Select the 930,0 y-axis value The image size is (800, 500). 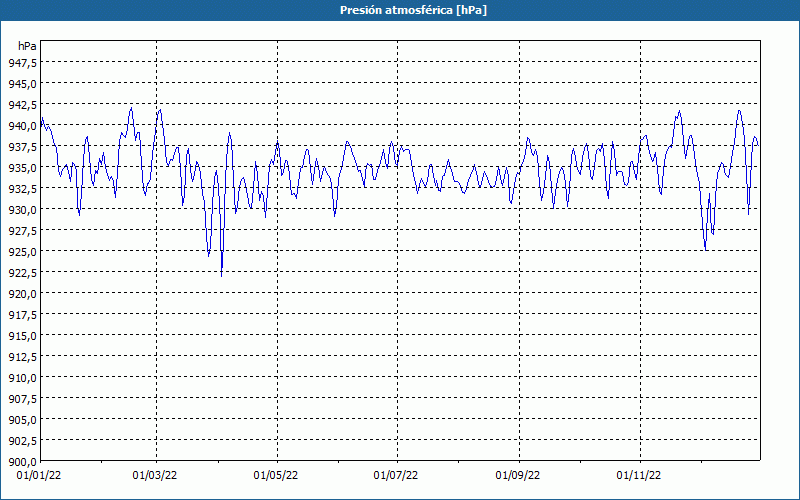pos(22,210)
